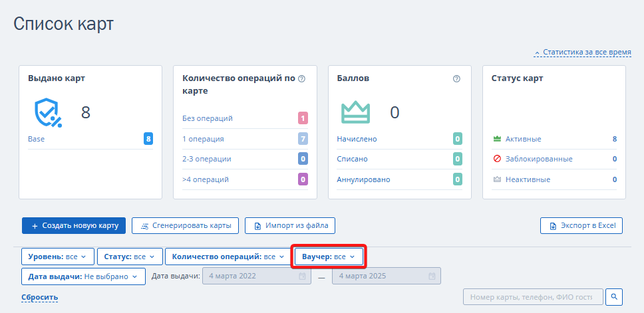This screenshot has width=644, height=313.
Task: Click the Активные status link
Action: (x=523, y=139)
